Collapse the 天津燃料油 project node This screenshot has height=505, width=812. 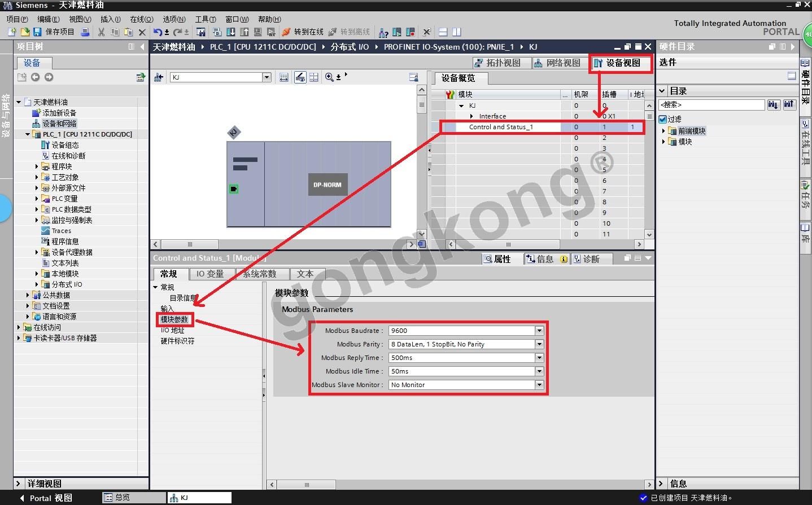coord(19,102)
